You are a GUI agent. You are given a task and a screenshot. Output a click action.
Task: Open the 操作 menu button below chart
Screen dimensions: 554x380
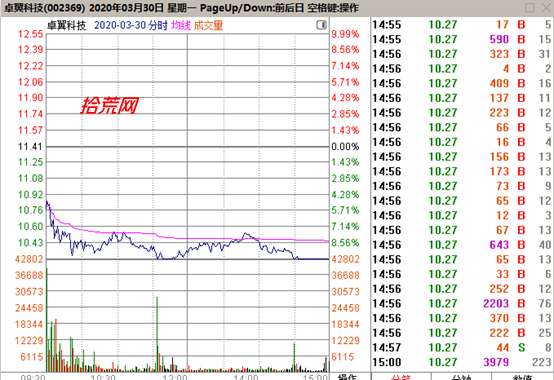coord(347,377)
